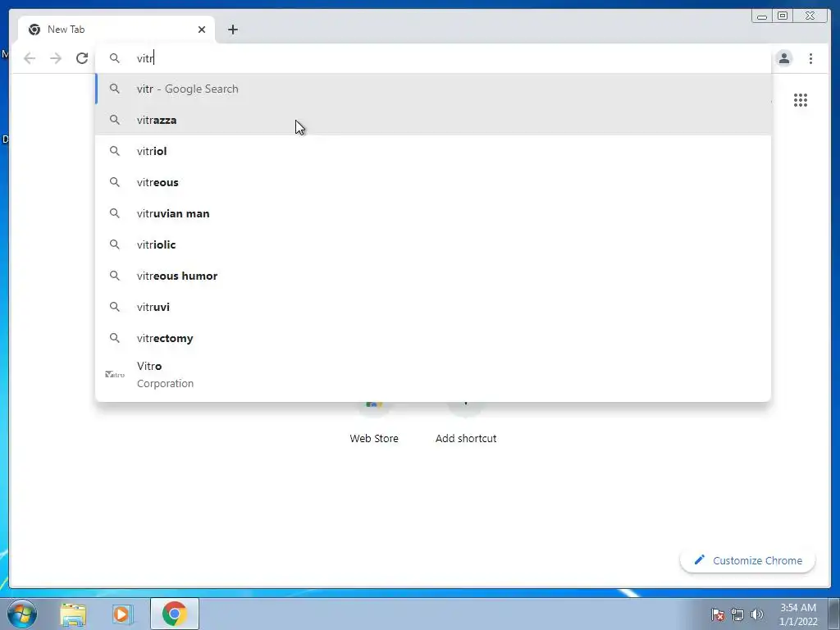Click the forward navigation arrow
This screenshot has width=840, height=630.
pos(56,58)
